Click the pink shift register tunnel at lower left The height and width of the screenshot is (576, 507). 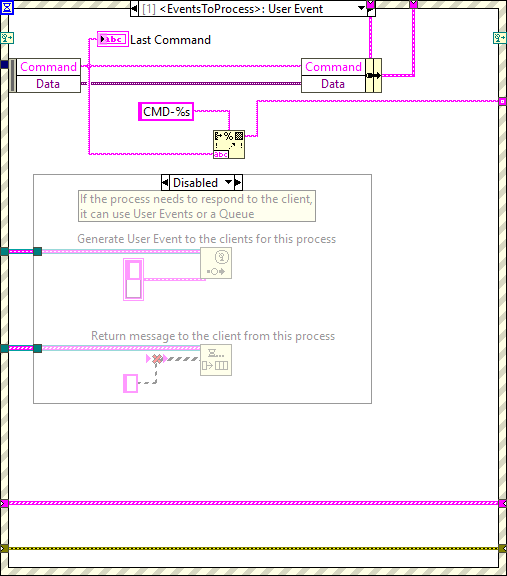[4, 503]
